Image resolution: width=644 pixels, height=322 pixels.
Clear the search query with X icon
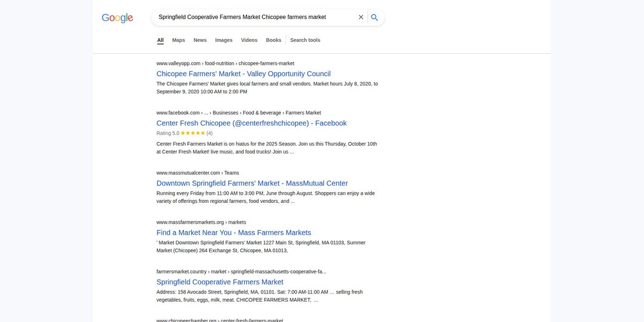click(361, 17)
